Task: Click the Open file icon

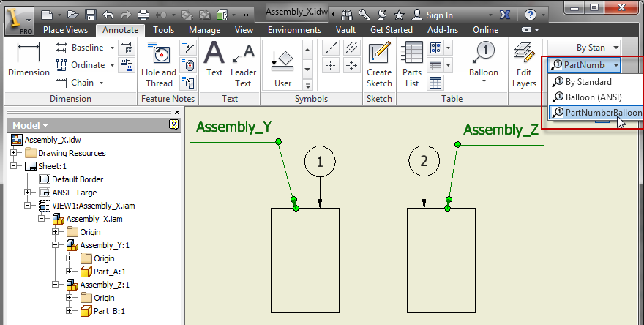Action: tap(72, 15)
